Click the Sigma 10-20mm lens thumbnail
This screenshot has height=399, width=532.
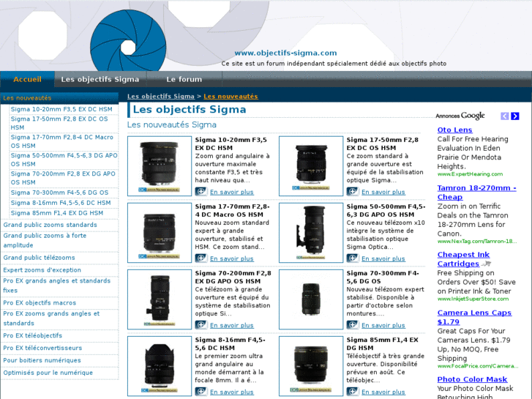pyautogui.click(x=160, y=166)
